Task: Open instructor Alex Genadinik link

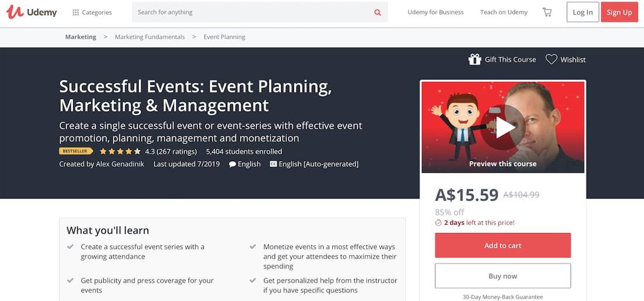Action: pyautogui.click(x=120, y=164)
